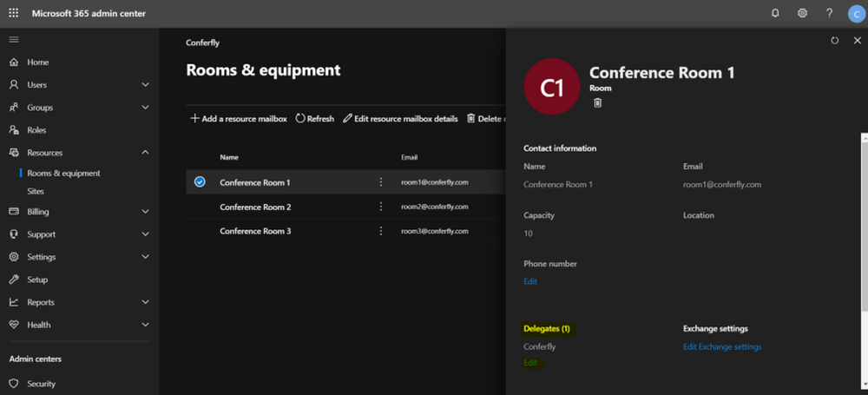Click the Settings gear in sidebar
868x395 pixels.
14,257
